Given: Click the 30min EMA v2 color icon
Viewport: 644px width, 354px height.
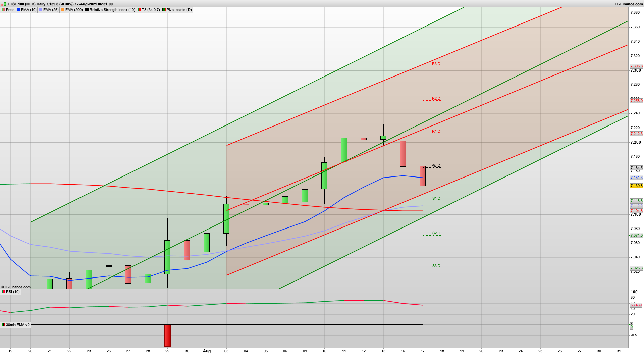Looking at the screenshot, I should click(3, 325).
